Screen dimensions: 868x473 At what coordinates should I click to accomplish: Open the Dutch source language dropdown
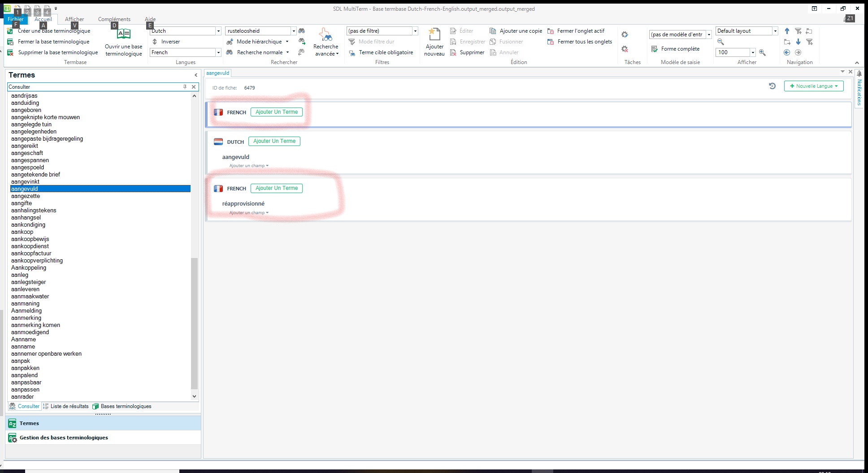(x=218, y=31)
